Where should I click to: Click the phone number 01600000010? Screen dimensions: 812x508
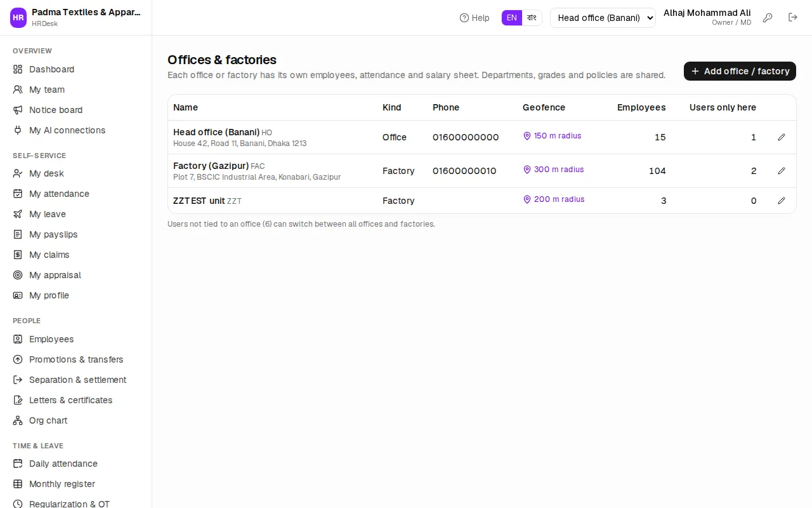click(x=464, y=171)
